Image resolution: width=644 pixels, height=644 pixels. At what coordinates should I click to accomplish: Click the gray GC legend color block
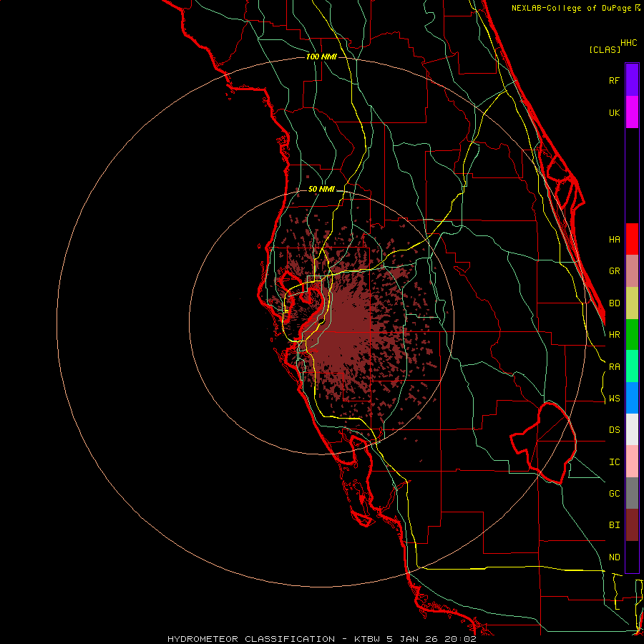(x=632, y=493)
